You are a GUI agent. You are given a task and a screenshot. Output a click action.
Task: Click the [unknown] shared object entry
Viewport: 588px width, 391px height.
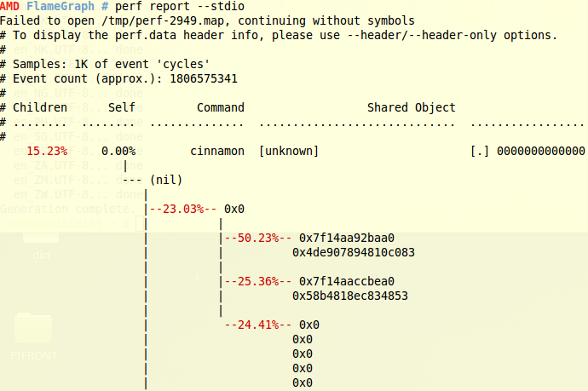tap(289, 151)
